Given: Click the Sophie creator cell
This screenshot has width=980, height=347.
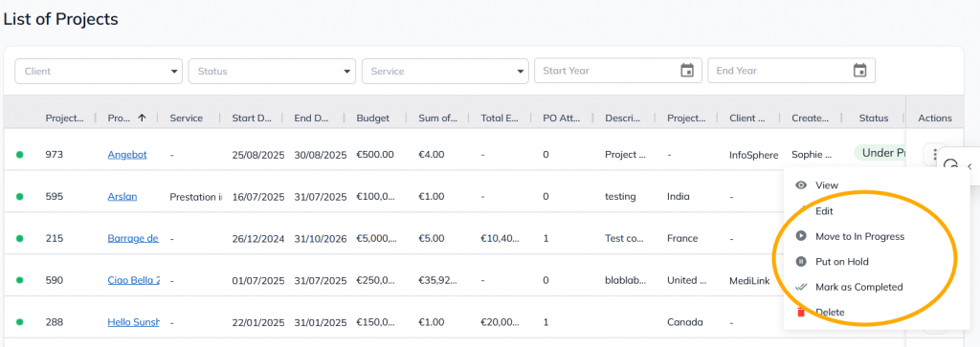Looking at the screenshot, I should 812,154.
